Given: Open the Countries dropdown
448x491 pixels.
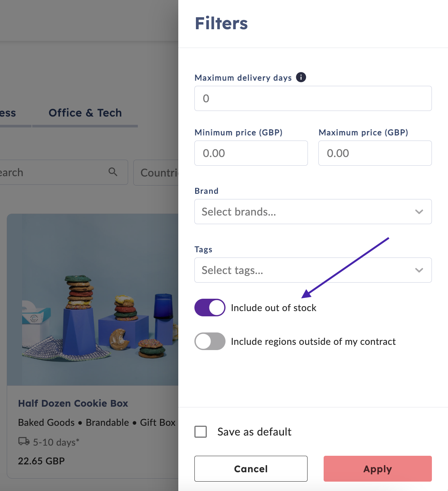Looking at the screenshot, I should tap(156, 172).
